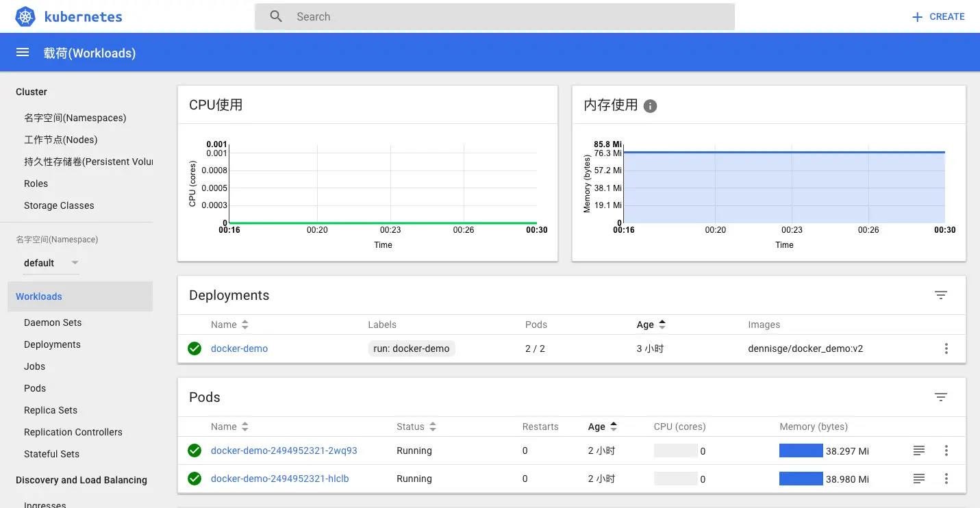Open the docker-demo deployment link

coord(239,348)
